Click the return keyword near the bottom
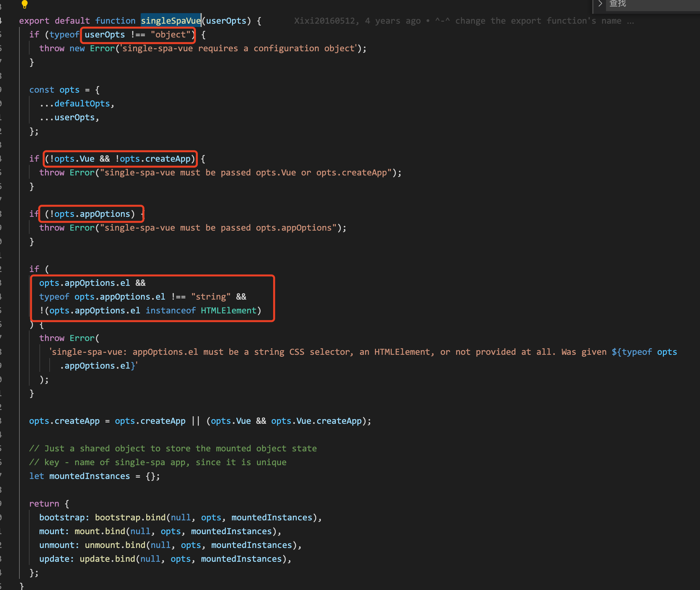The image size is (700, 590). pos(44,504)
